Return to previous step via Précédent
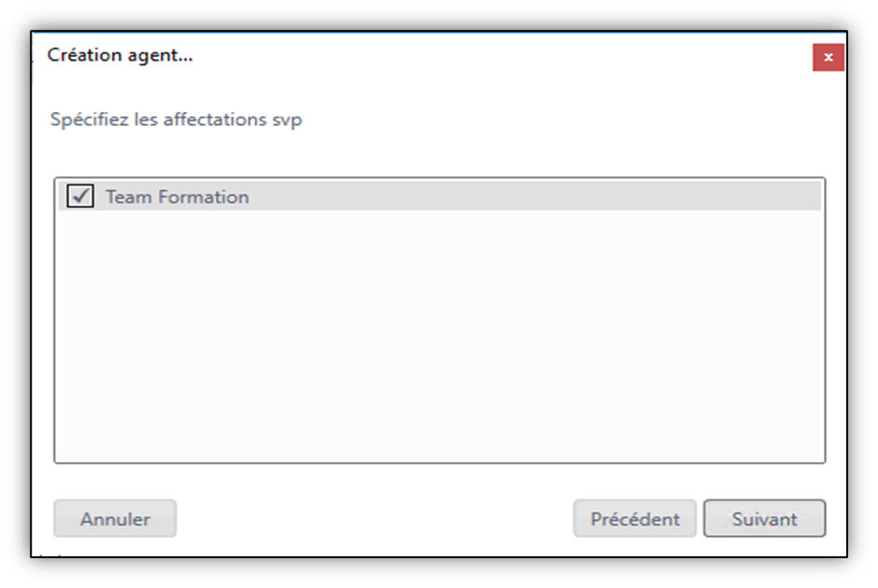The height and width of the screenshot is (588, 878). (x=635, y=518)
